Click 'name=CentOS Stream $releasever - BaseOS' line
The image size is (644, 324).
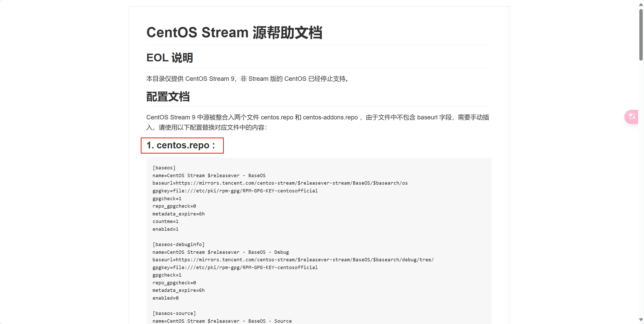point(209,176)
